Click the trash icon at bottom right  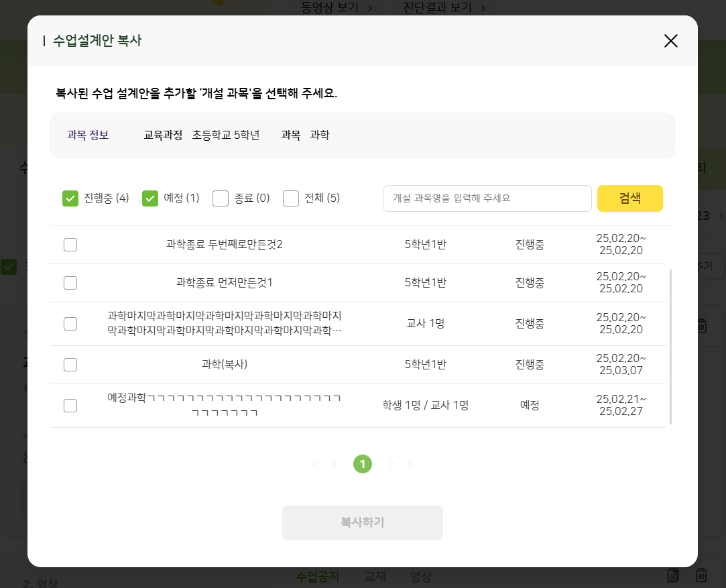click(701, 575)
